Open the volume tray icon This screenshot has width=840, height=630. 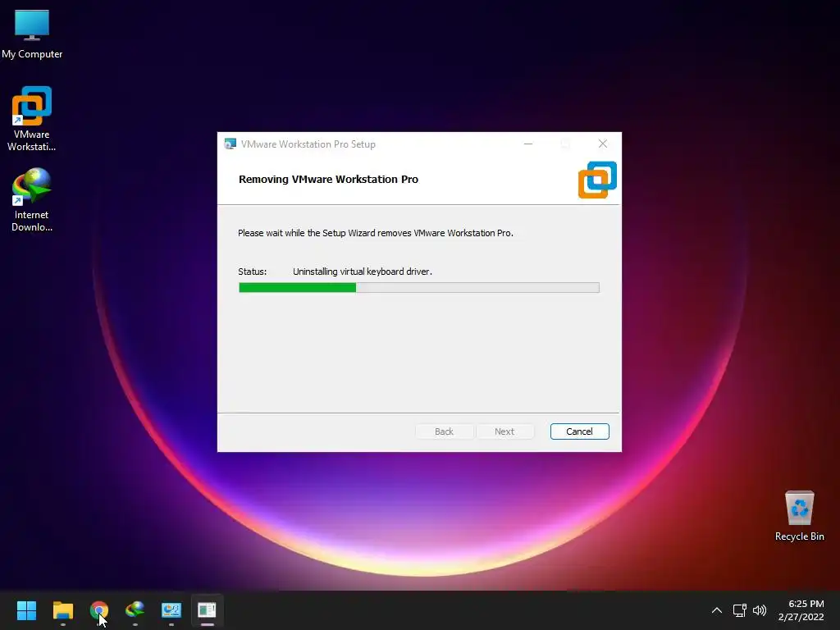pyautogui.click(x=760, y=610)
